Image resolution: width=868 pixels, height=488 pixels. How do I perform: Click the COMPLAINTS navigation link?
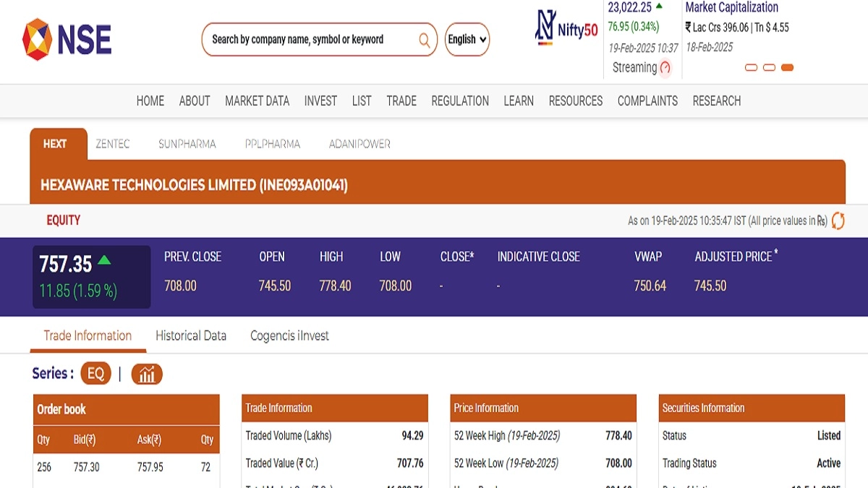647,101
